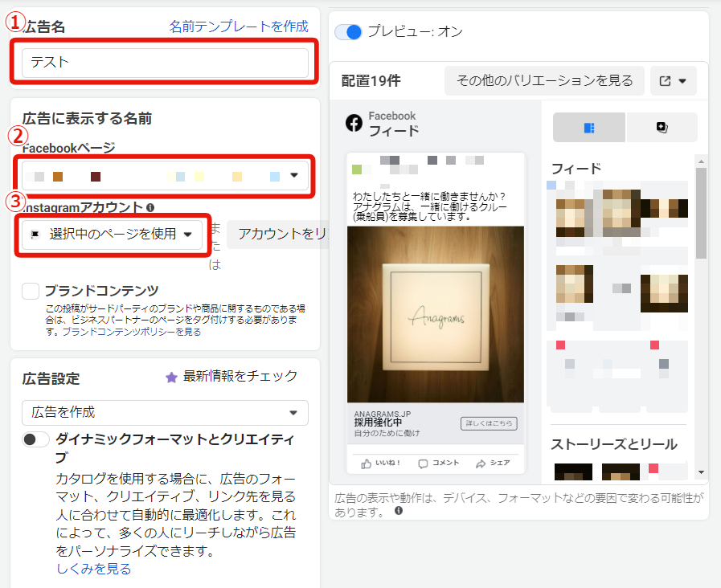721x588 pixels.
Task: Click the 広告名 text field containing テスト
Action: click(x=165, y=63)
